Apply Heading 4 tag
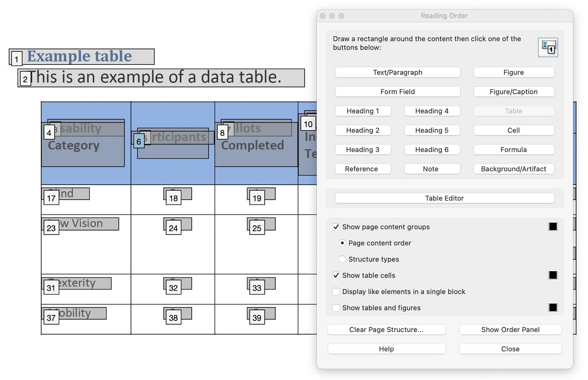Image resolution: width=588 pixels, height=380 pixels. coord(432,111)
